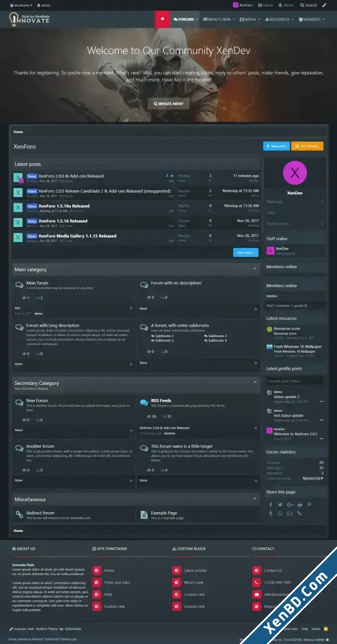
Task: Open the Inbox envelope in the top bar
Action: pyautogui.click(x=265, y=5)
